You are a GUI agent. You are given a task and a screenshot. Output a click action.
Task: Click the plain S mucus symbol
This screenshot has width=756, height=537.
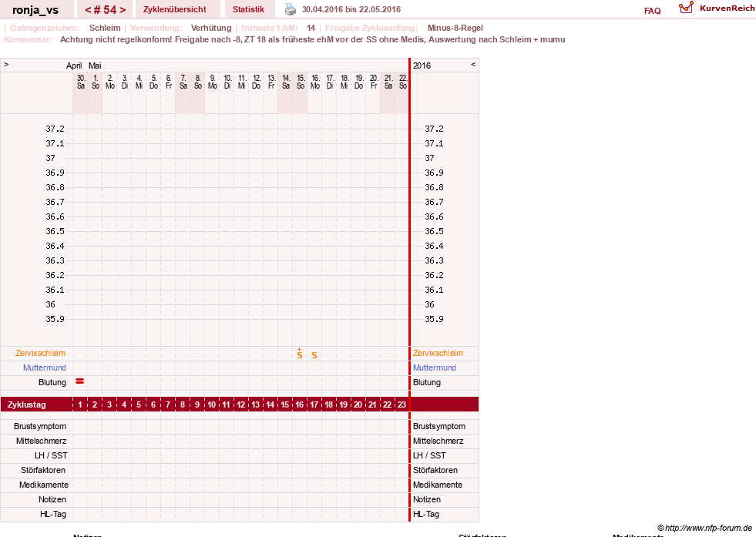[x=314, y=355]
